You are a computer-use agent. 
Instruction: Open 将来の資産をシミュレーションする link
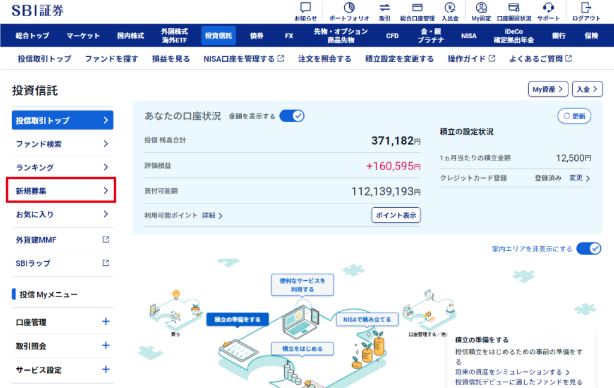point(512,372)
